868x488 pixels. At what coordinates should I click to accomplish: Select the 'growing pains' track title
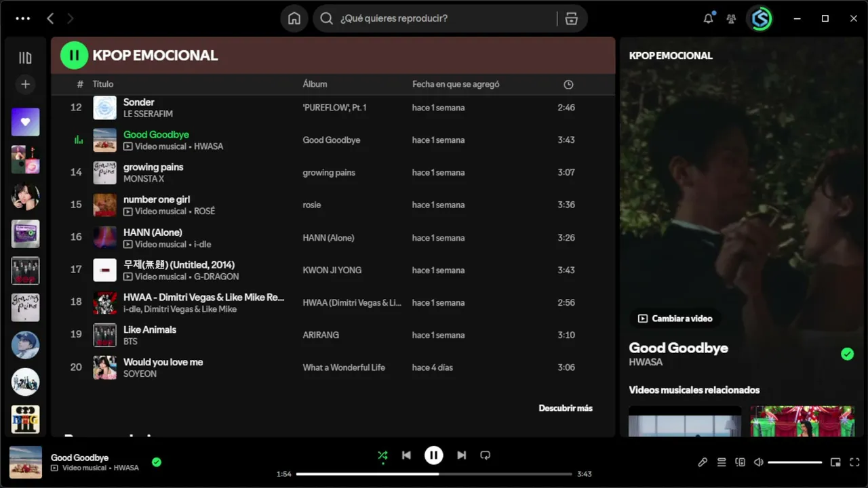(153, 167)
